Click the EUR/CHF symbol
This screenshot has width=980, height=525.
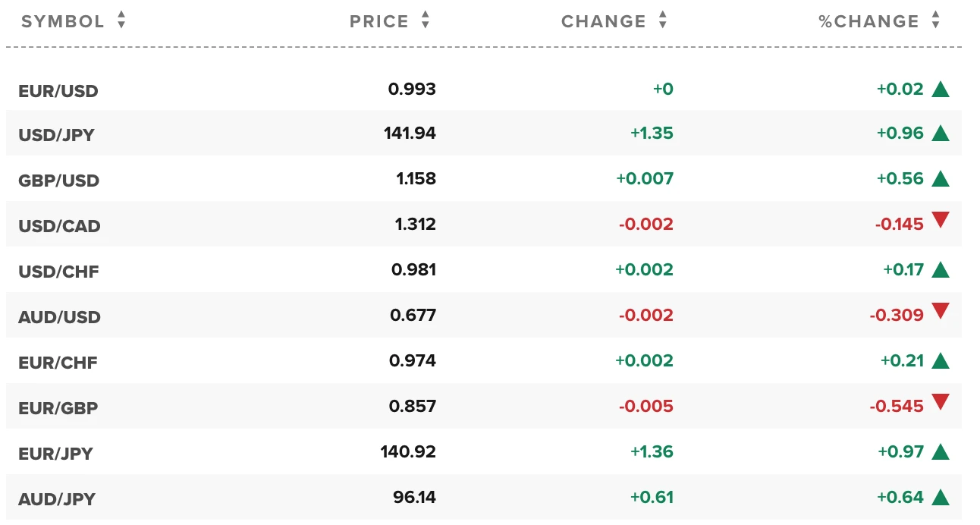coord(58,363)
